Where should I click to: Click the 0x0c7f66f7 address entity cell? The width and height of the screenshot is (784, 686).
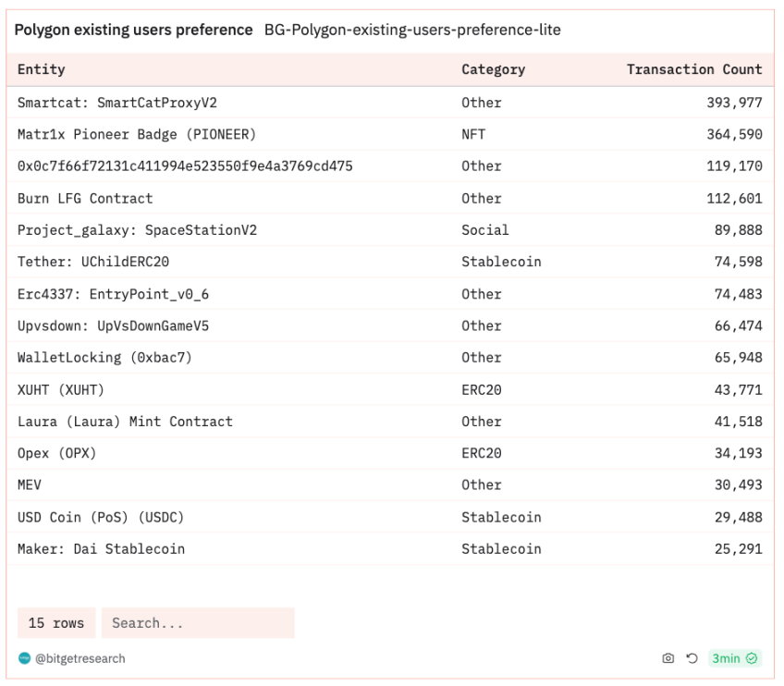click(x=185, y=166)
